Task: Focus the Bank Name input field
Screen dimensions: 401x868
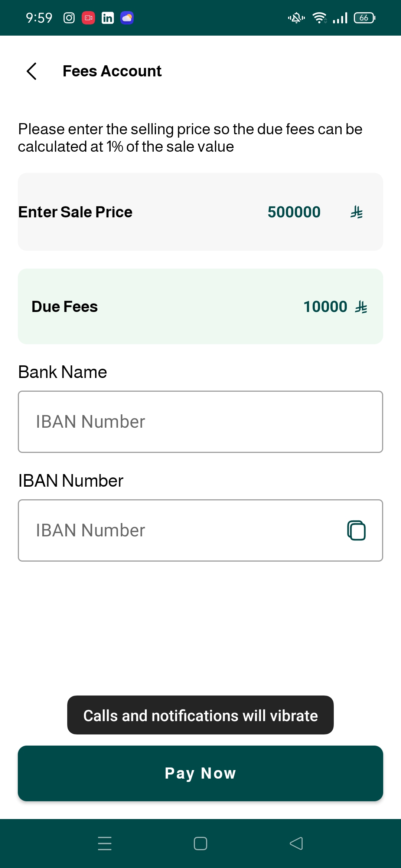Action: (x=200, y=422)
